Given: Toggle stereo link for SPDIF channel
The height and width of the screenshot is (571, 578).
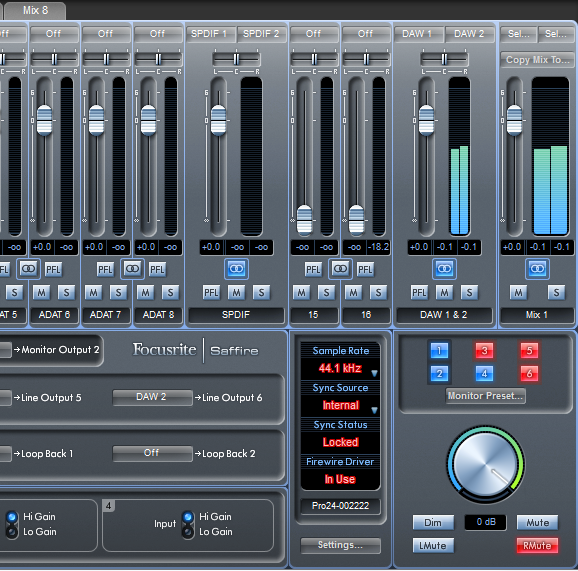Looking at the screenshot, I should click(x=236, y=269).
